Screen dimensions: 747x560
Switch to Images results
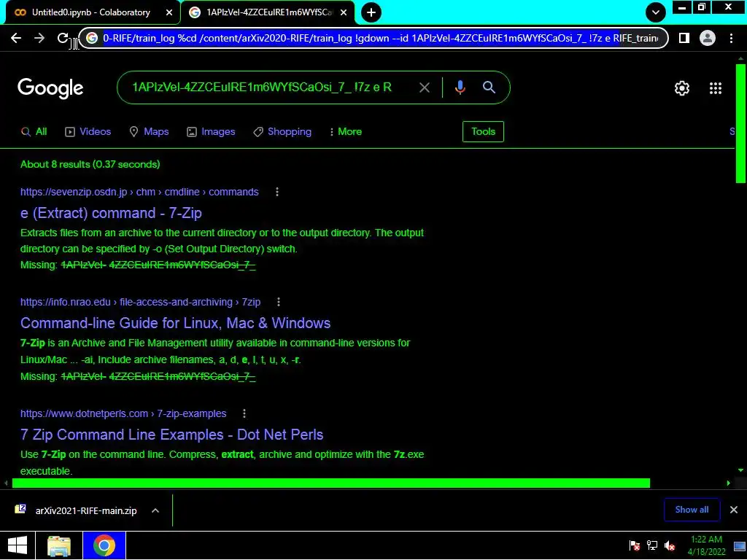(211, 132)
